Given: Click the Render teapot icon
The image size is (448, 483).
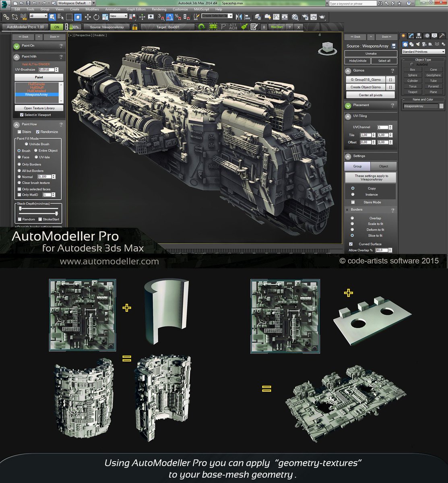Looking at the screenshot, I should pyautogui.click(x=322, y=17).
